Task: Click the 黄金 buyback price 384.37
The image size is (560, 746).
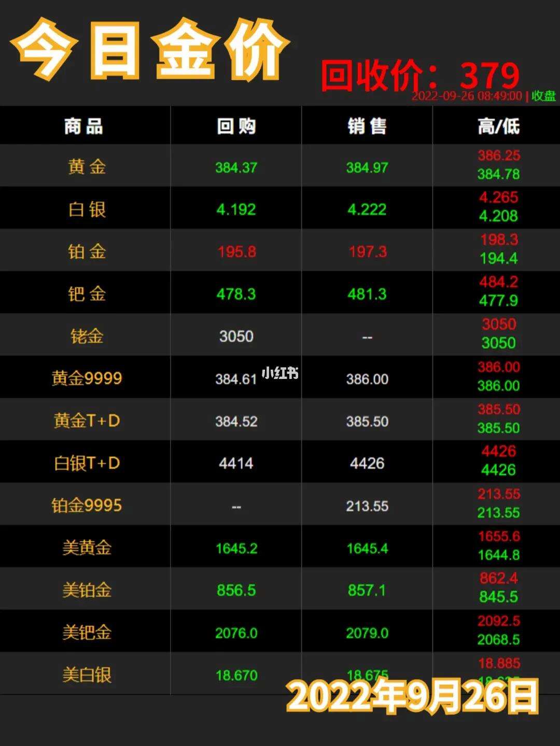Action: (236, 167)
